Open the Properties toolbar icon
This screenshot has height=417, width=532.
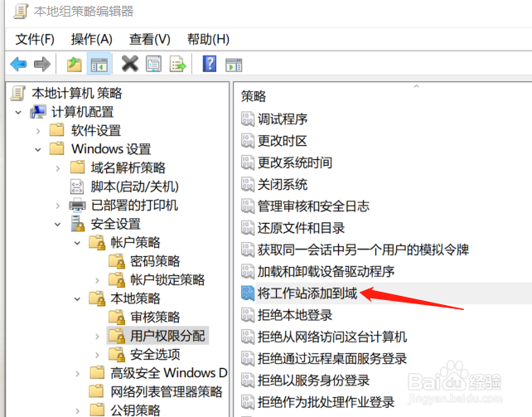153,64
